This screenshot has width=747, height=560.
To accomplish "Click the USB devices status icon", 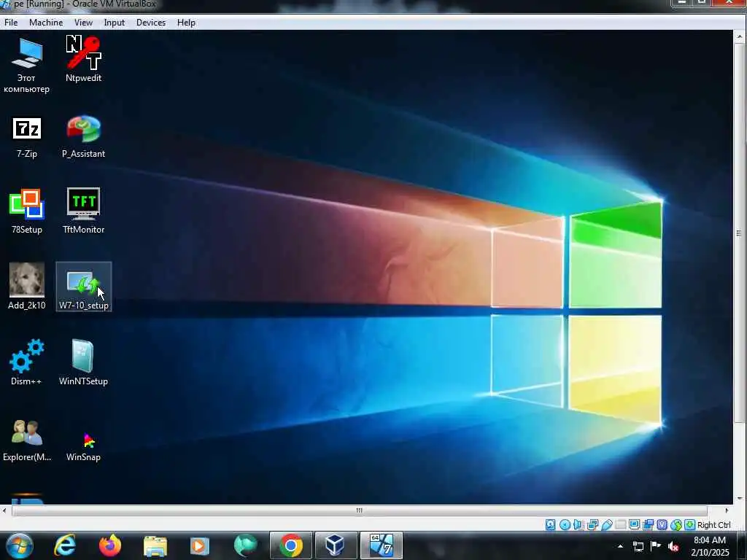I will click(x=606, y=525).
